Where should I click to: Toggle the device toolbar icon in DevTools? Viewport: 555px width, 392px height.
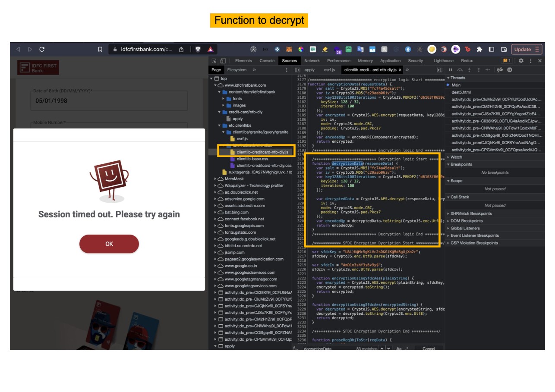223,61
